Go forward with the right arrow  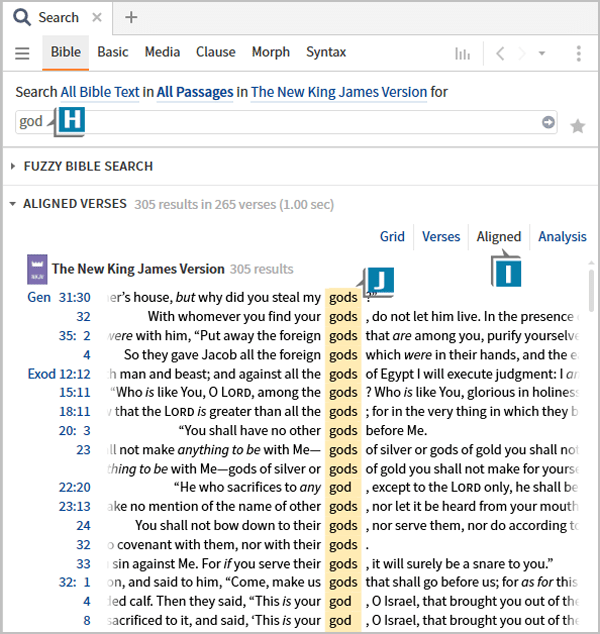pos(522,53)
